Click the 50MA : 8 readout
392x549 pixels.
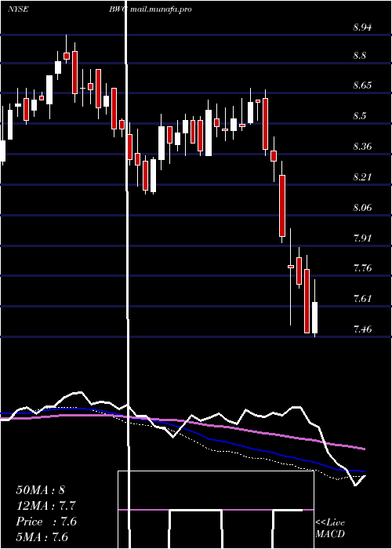41,490
